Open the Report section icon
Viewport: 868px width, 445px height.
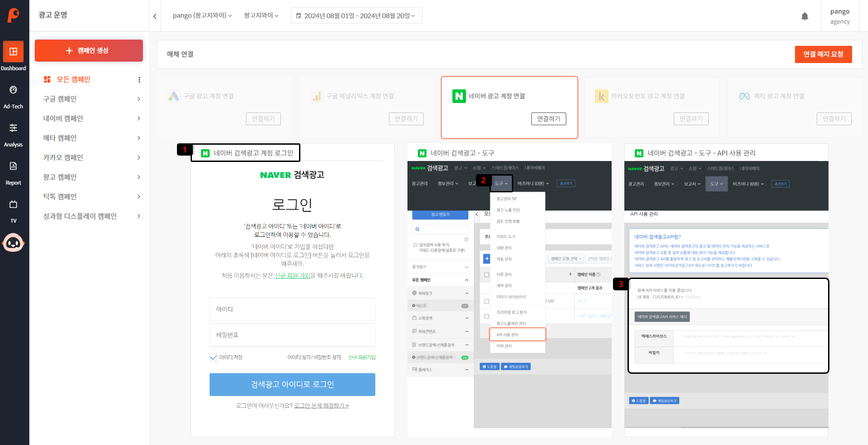(13, 166)
